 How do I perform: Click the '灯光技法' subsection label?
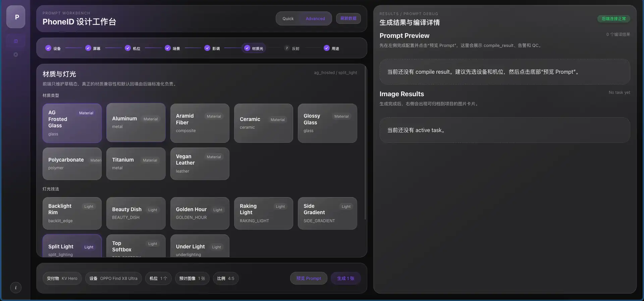point(51,189)
